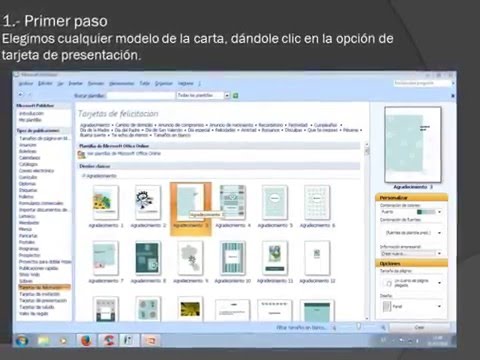
Task: Choose the Agradecimiento 12 template thumbnail
Action: click(x=317, y=258)
